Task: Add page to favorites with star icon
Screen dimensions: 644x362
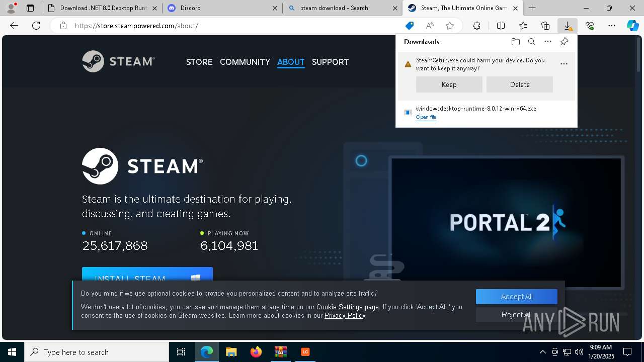Action: (450, 26)
